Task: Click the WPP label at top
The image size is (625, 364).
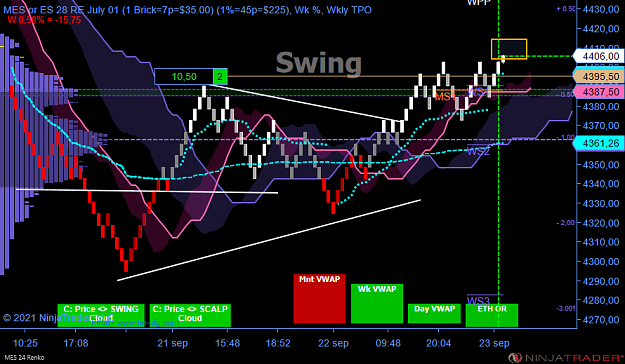Action: tap(478, 2)
